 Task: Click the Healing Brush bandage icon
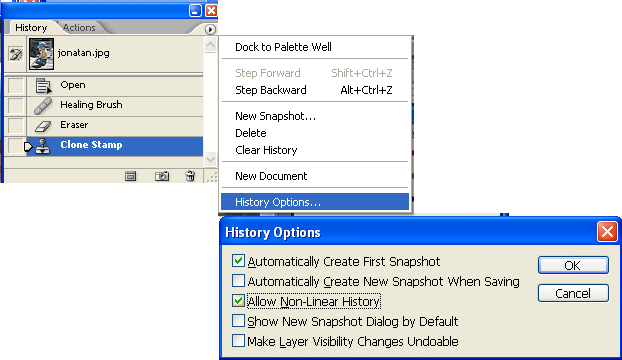(x=43, y=105)
